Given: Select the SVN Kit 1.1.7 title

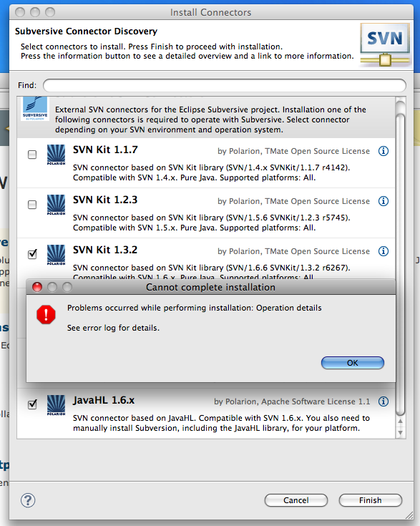Looking at the screenshot, I should click(x=105, y=150).
